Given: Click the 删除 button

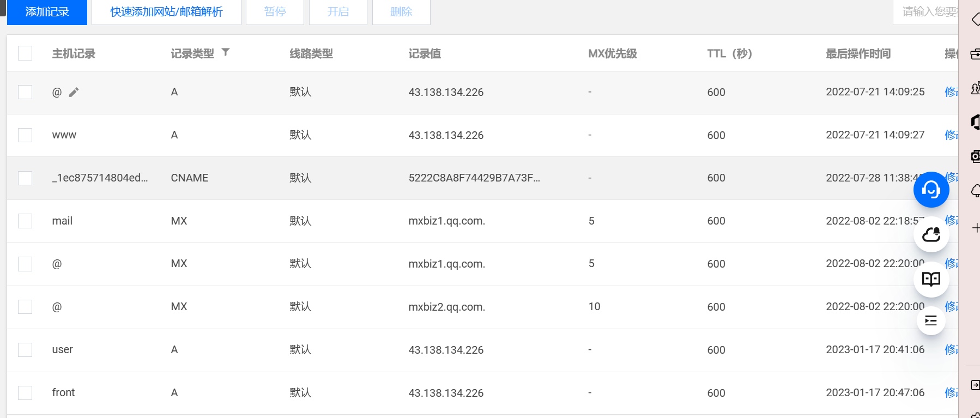Looking at the screenshot, I should point(401,12).
